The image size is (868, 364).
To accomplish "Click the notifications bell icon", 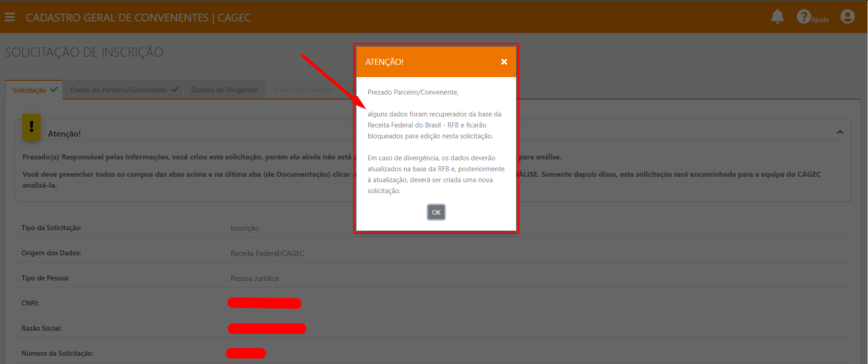I will (777, 17).
